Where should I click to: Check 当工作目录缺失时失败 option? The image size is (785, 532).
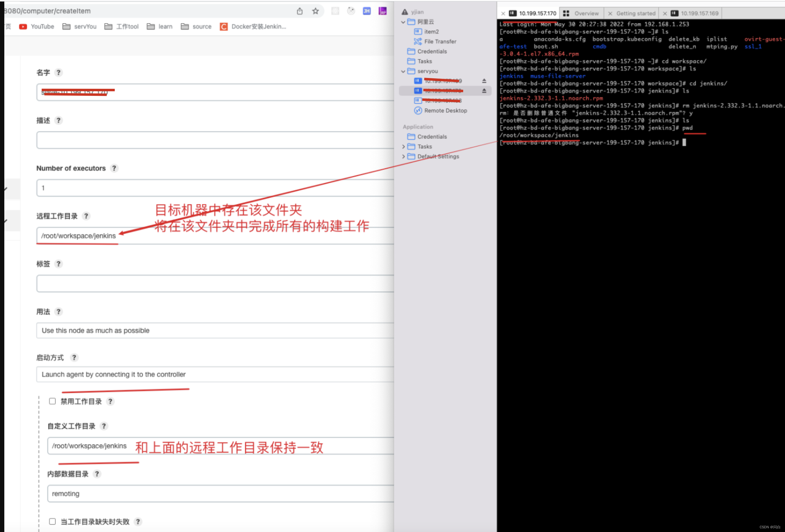click(52, 521)
